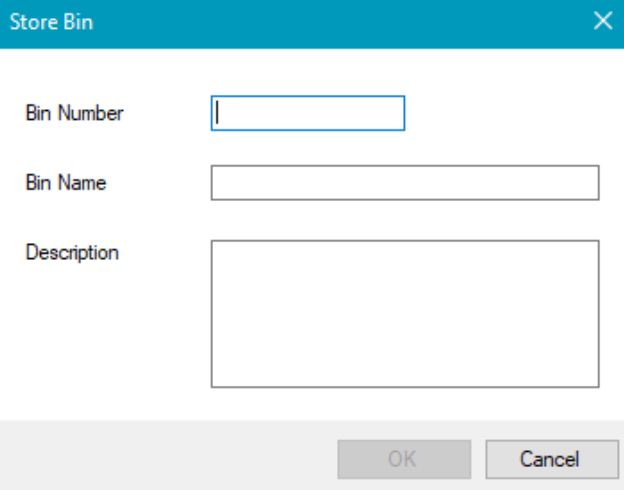Click the greyed-out OK button
624x490 pixels.
click(x=401, y=459)
